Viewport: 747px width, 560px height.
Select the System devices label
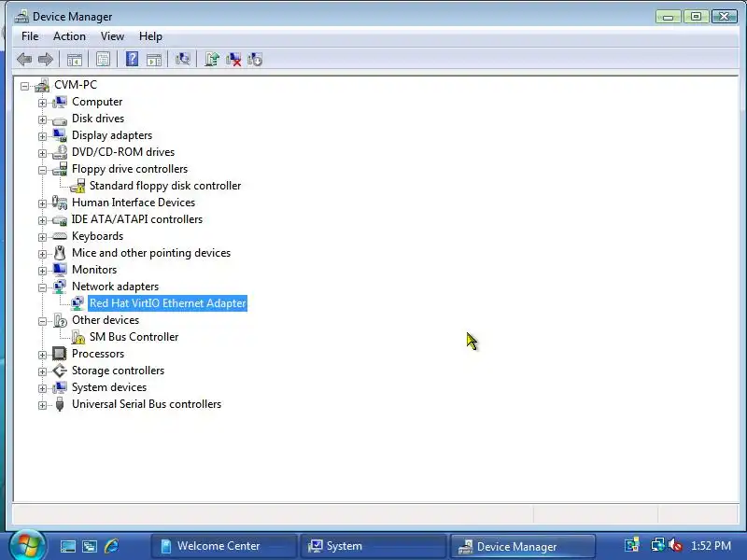pyautogui.click(x=109, y=387)
